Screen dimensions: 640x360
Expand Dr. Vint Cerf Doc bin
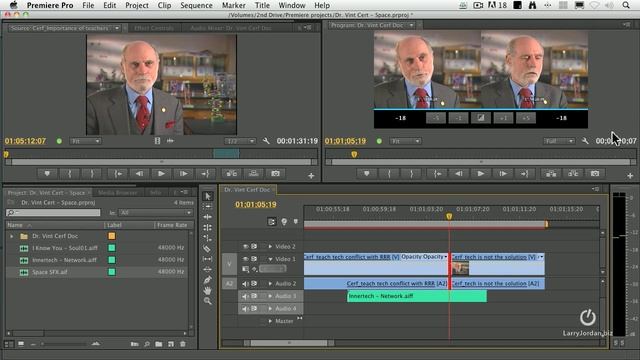point(11,236)
